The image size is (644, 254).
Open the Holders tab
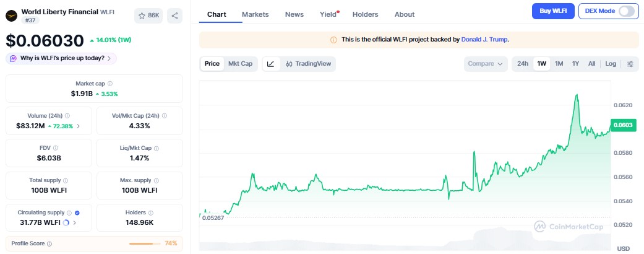[365, 14]
